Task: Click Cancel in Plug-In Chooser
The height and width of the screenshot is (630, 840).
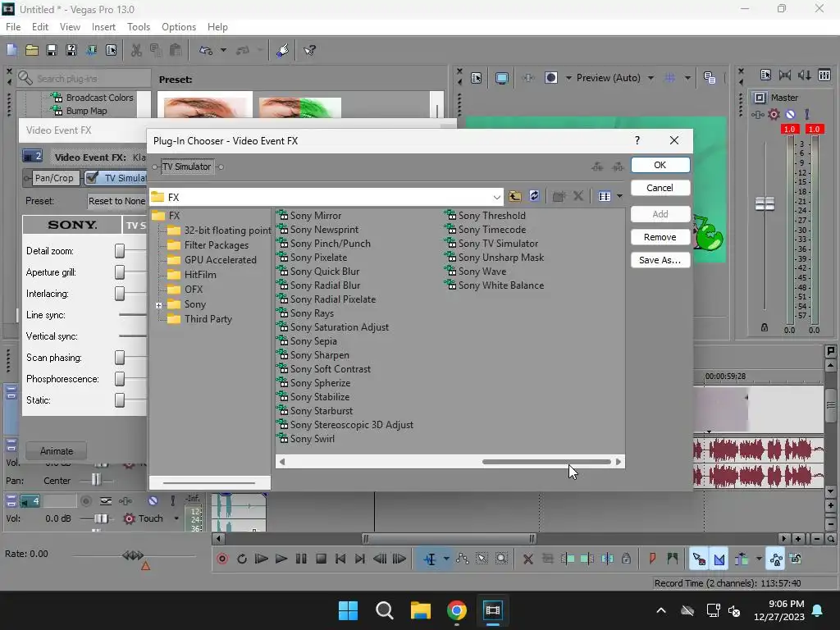Action: [x=660, y=188]
